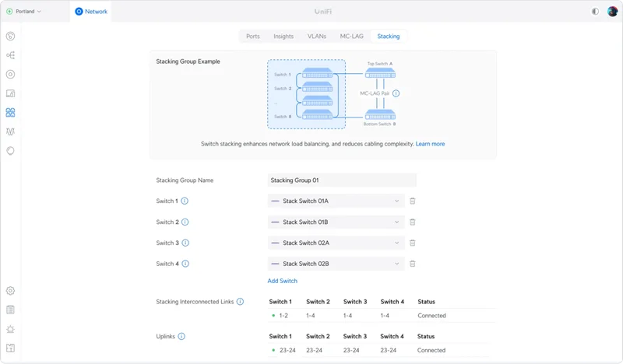Open the user profile avatar

(x=612, y=11)
